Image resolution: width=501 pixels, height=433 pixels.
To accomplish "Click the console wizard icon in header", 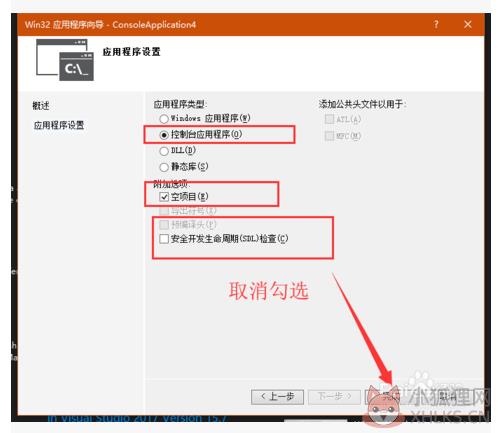I will (x=65, y=60).
